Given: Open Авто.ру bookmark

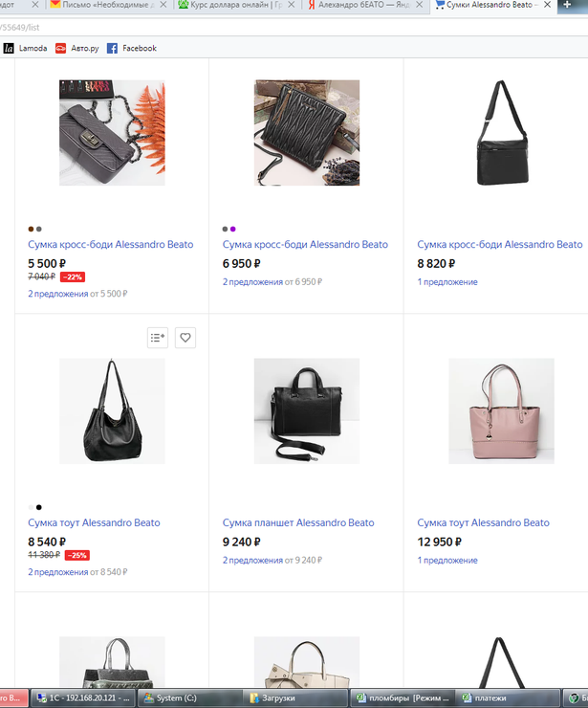Looking at the screenshot, I should tap(78, 48).
